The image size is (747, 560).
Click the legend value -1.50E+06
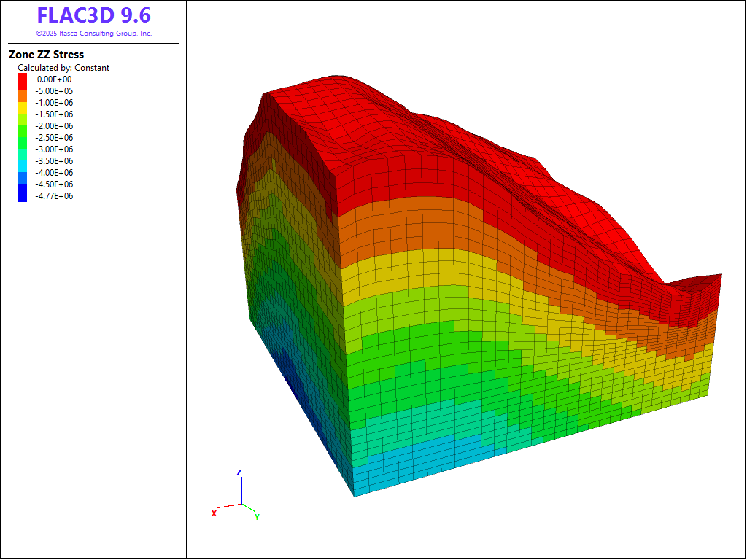(55, 114)
